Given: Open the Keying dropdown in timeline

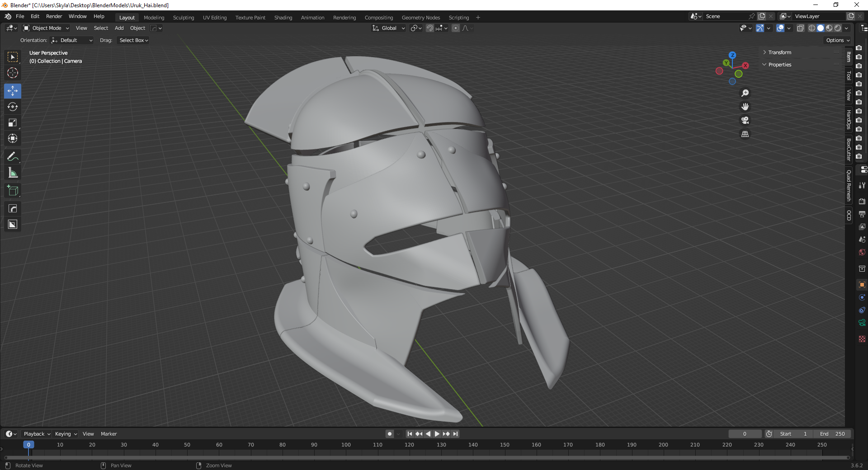Looking at the screenshot, I should pyautogui.click(x=66, y=434).
